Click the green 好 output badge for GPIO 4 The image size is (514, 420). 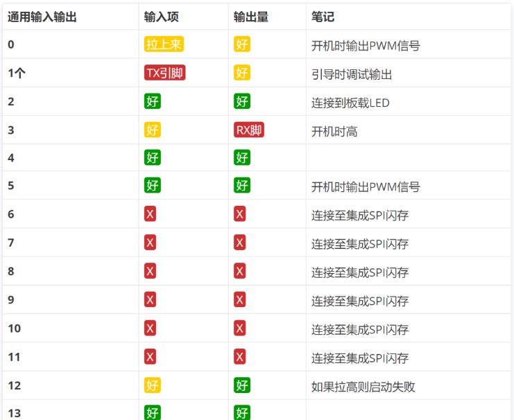click(x=242, y=157)
